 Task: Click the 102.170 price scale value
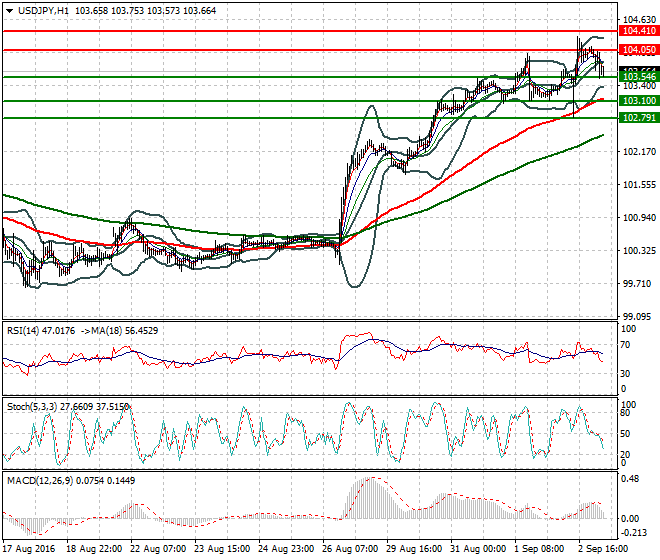pos(639,152)
